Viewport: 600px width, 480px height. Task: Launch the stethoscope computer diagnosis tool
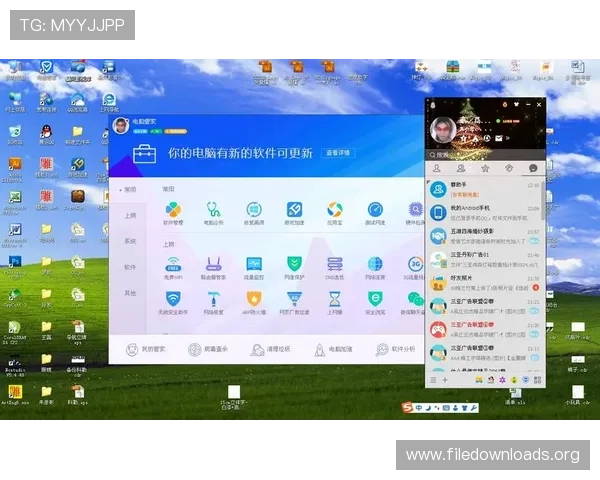click(214, 213)
